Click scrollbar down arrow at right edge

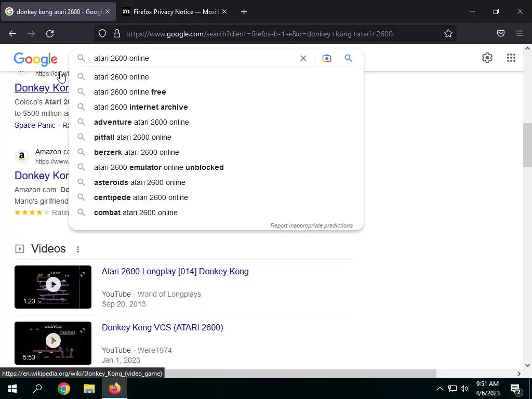527,365
